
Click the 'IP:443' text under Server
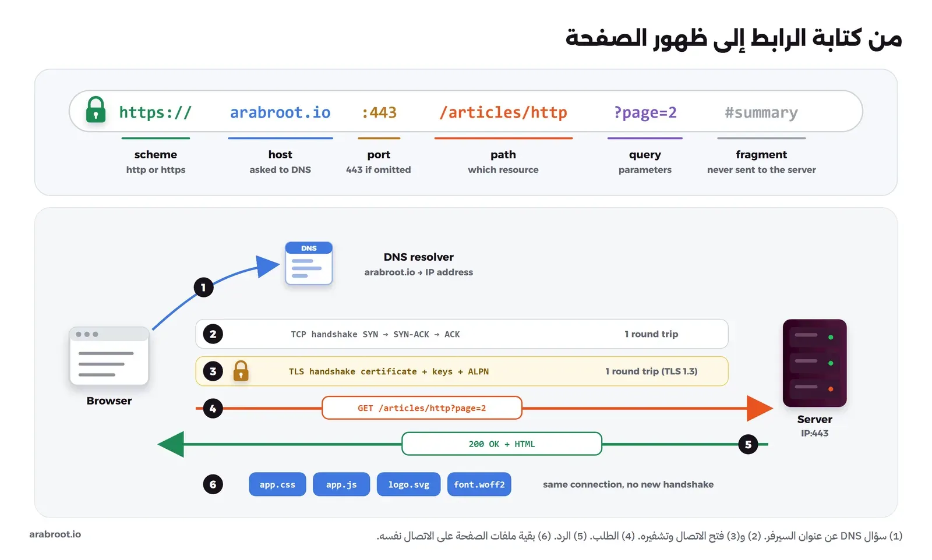point(814,433)
